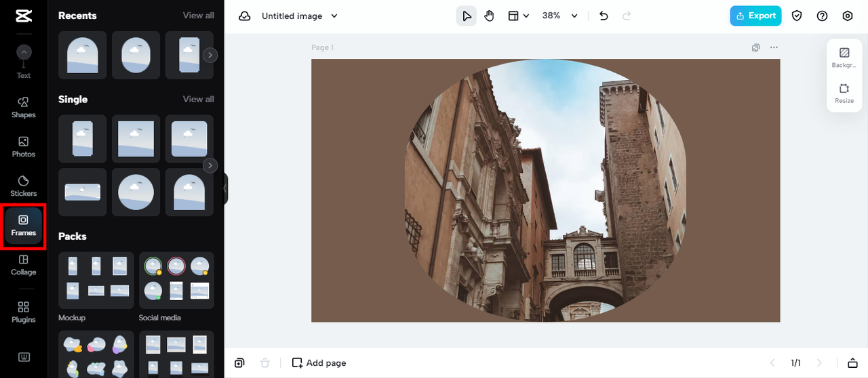This screenshot has height=378, width=868.
Task: Open Page 1 more options menu
Action: tap(774, 47)
